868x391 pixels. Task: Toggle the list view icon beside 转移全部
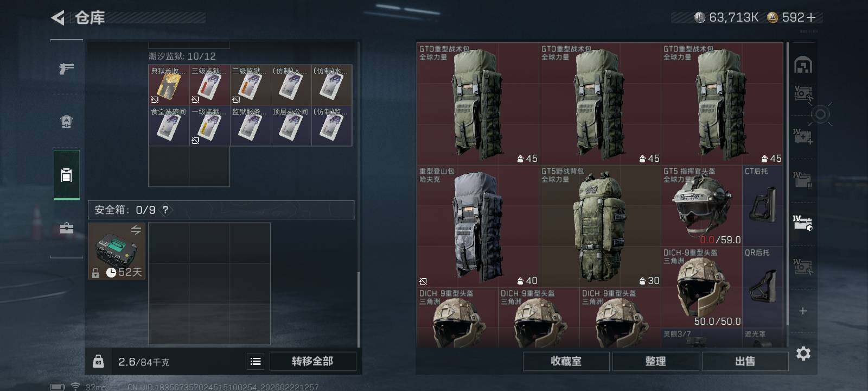256,361
